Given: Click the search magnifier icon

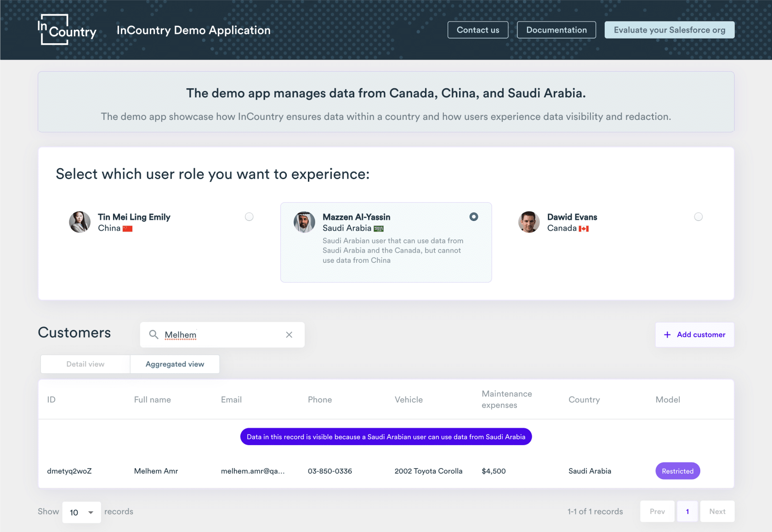Looking at the screenshot, I should pyautogui.click(x=154, y=335).
